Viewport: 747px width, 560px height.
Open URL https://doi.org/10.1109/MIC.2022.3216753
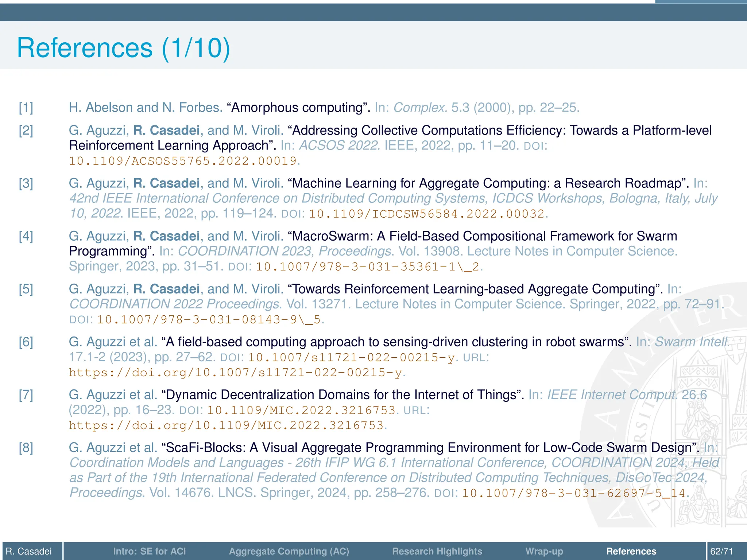point(226,425)
